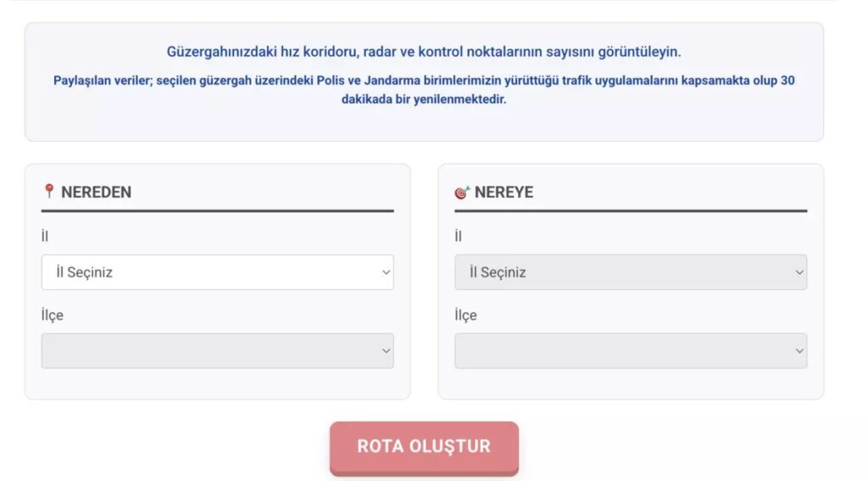Click the bold Paylaşılan veriler notice paragraph

point(424,90)
